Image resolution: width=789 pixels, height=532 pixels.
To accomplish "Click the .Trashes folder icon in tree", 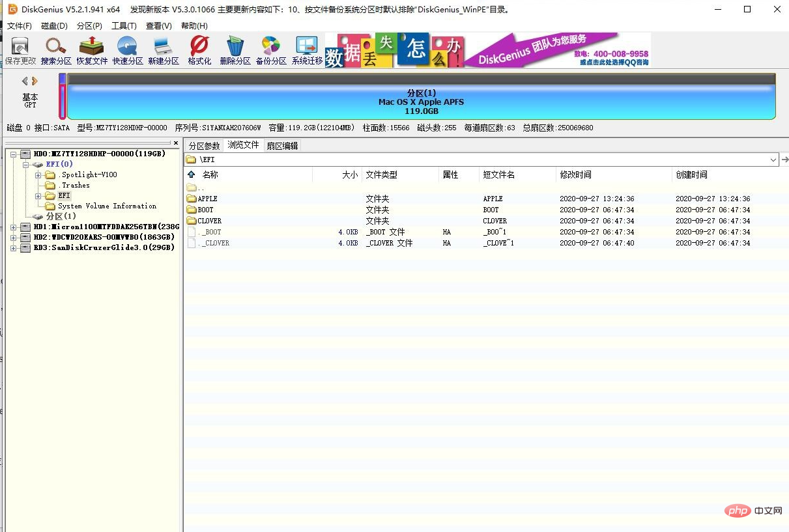I will point(50,185).
